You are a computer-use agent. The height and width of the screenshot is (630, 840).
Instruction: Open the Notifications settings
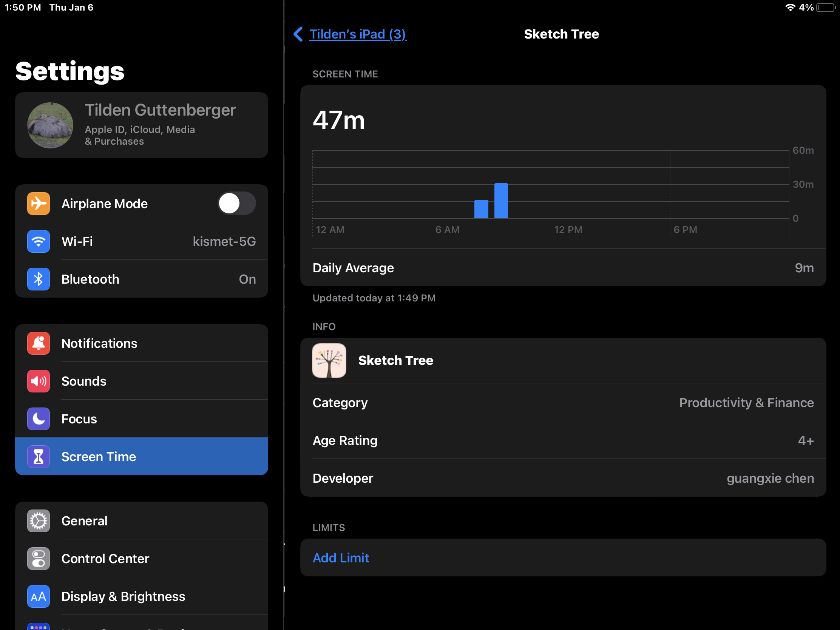tap(142, 343)
